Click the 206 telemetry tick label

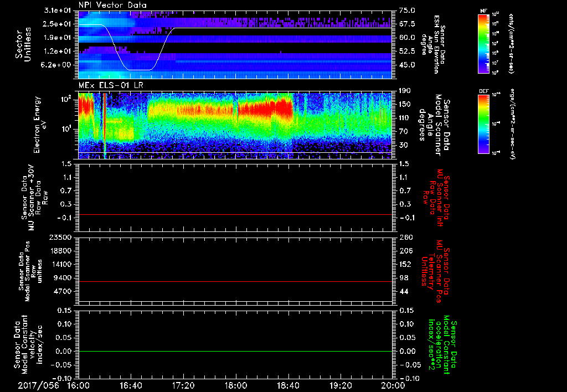click(x=405, y=251)
